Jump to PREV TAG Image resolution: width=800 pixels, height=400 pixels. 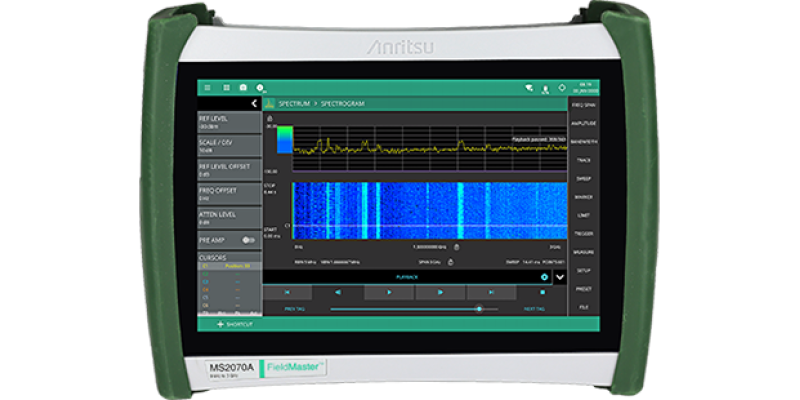294,309
